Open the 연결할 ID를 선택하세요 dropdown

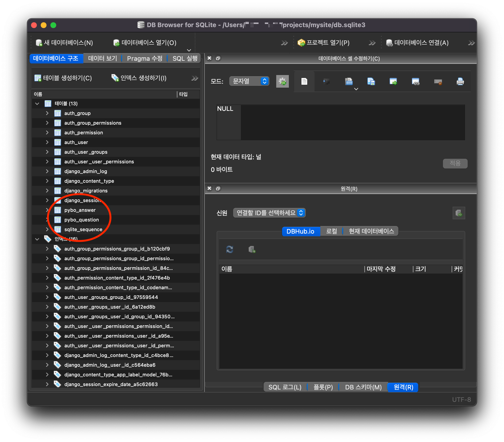coord(269,213)
